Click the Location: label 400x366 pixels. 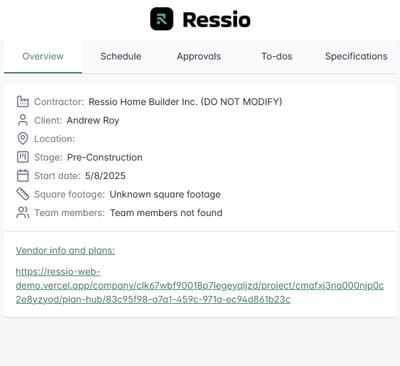coord(55,139)
